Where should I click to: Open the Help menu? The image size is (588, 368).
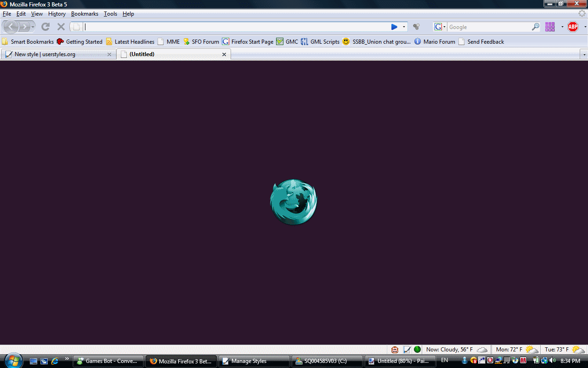coord(128,14)
